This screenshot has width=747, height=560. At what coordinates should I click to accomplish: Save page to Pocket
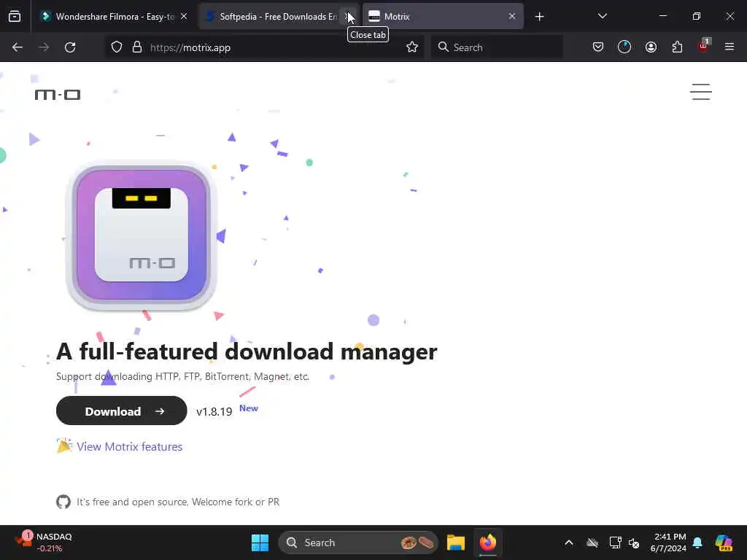598,47
